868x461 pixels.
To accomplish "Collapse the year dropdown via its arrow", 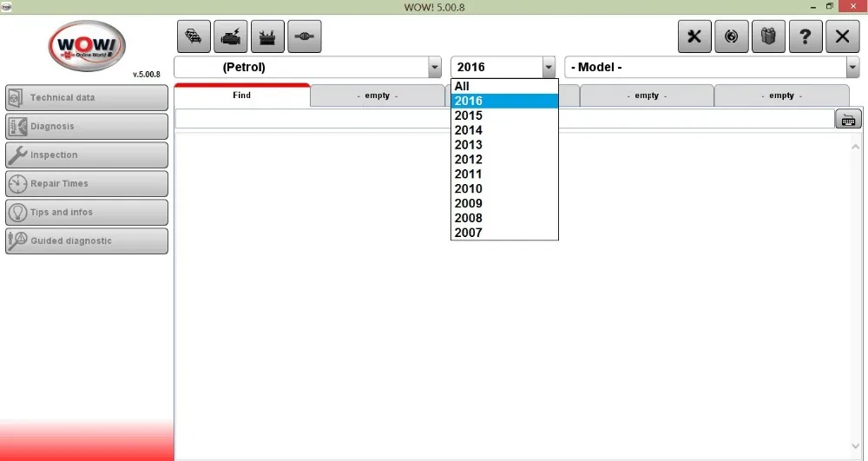I will coord(549,68).
